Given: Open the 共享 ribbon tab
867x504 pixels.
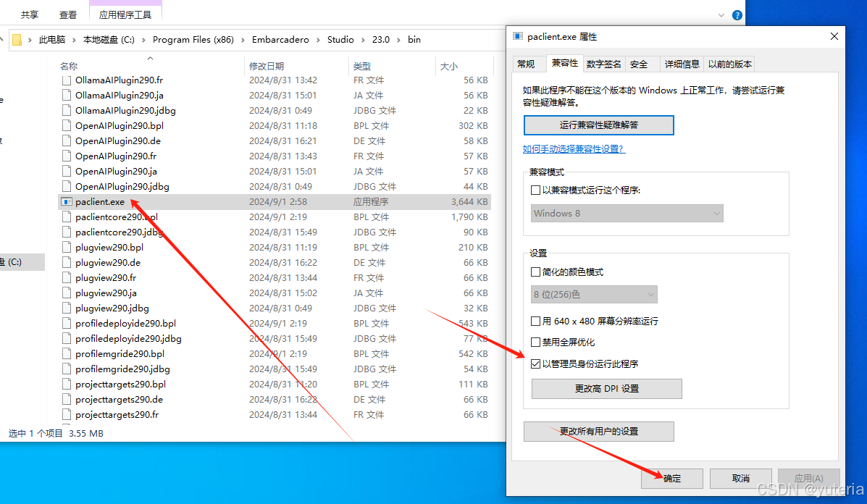Looking at the screenshot, I should (x=30, y=15).
